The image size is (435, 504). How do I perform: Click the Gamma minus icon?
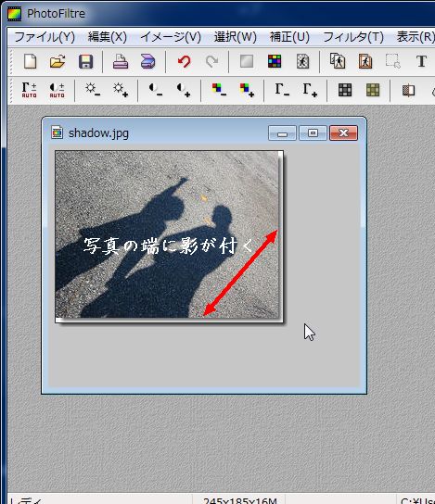(x=282, y=90)
